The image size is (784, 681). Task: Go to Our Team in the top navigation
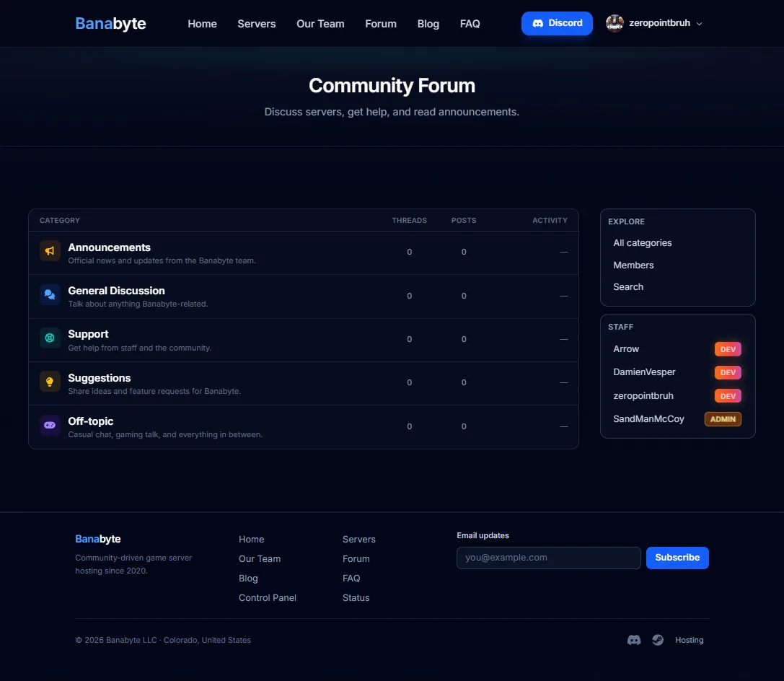pos(320,24)
